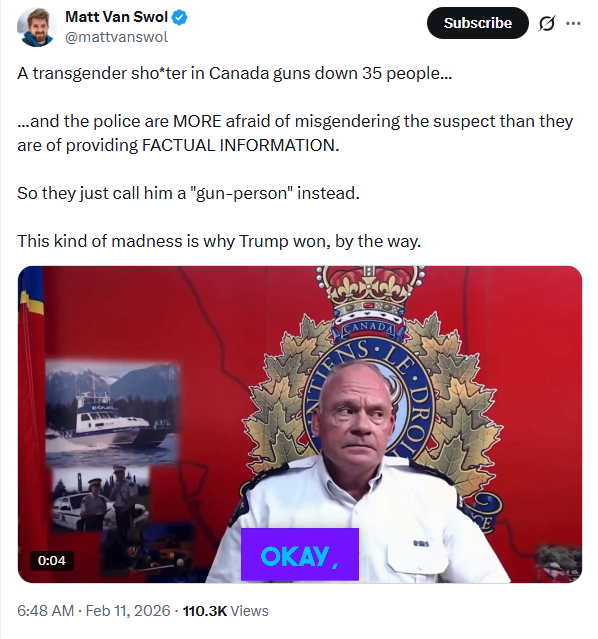Image resolution: width=598 pixels, height=639 pixels.
Task: Click the 0:04 video duration badge
Action: pos(52,560)
